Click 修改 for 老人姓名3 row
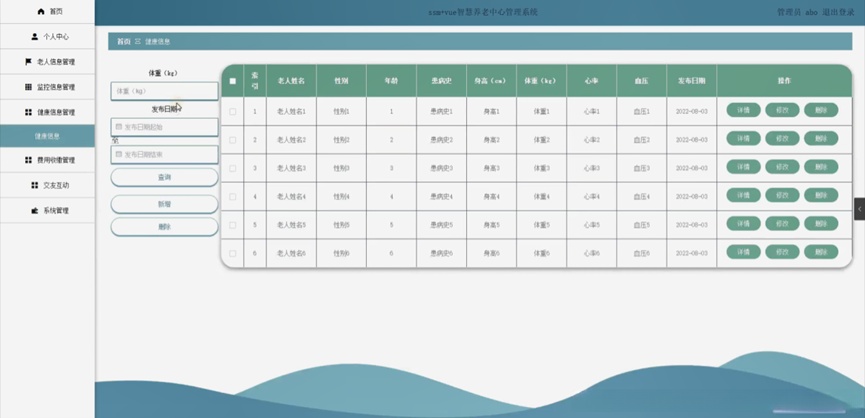Screen dimensions: 865x418 click(782, 167)
